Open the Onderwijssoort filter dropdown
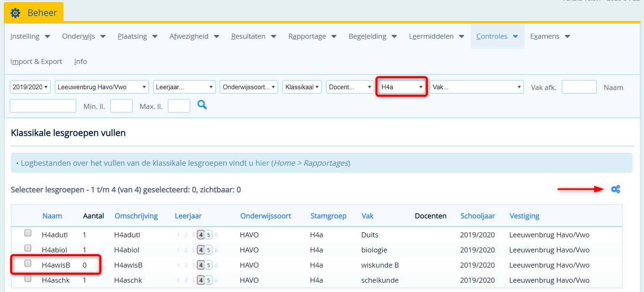Viewport: 644px width, 292px height. 249,87
